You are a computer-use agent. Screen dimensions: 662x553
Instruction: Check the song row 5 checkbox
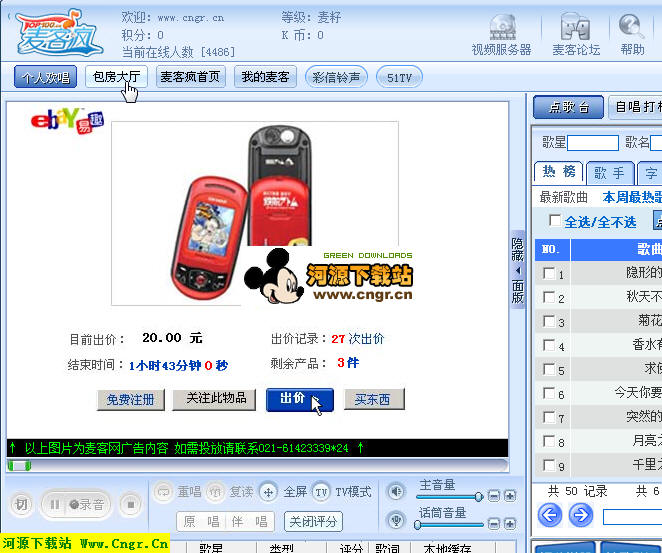point(549,369)
